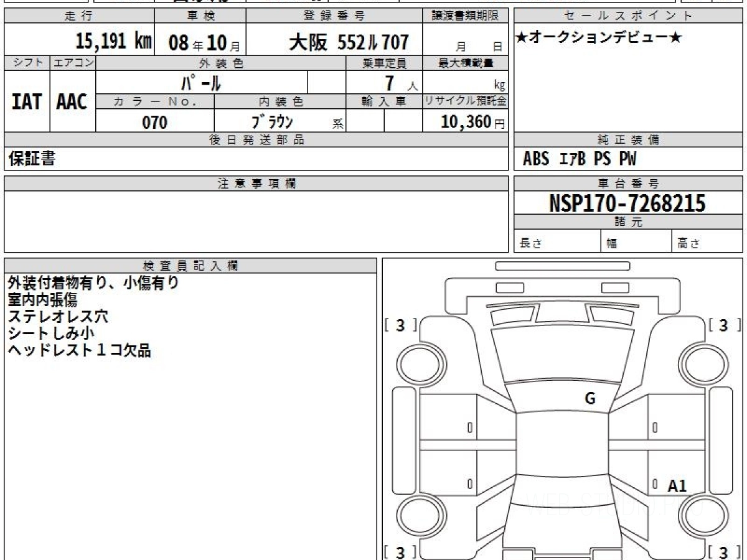Click the エアコン label

pos(73,63)
